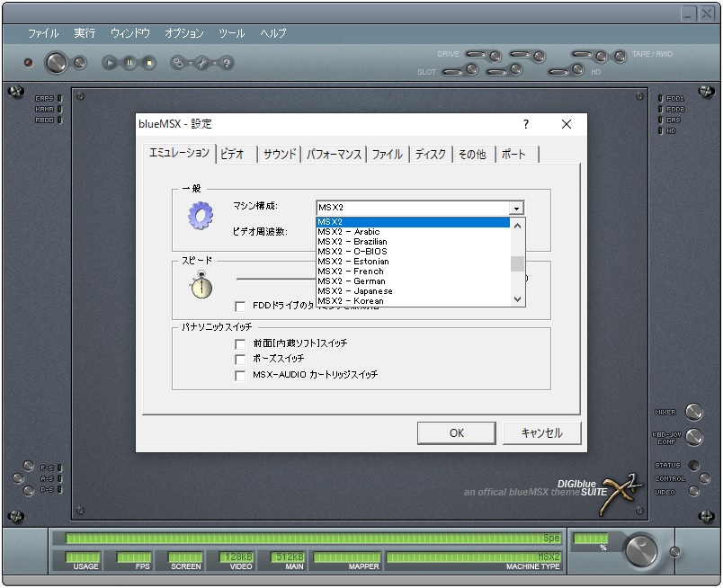This screenshot has width=723, height=588.
Task: Click the MIXER knob
Action: click(x=694, y=412)
